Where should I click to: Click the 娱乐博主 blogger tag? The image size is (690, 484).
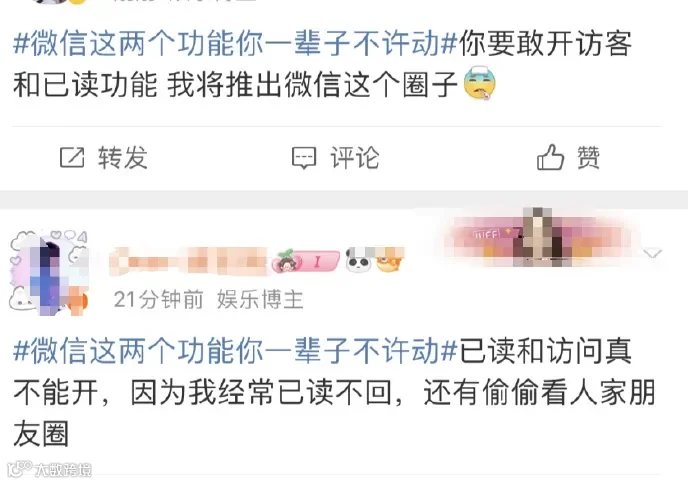260,300
